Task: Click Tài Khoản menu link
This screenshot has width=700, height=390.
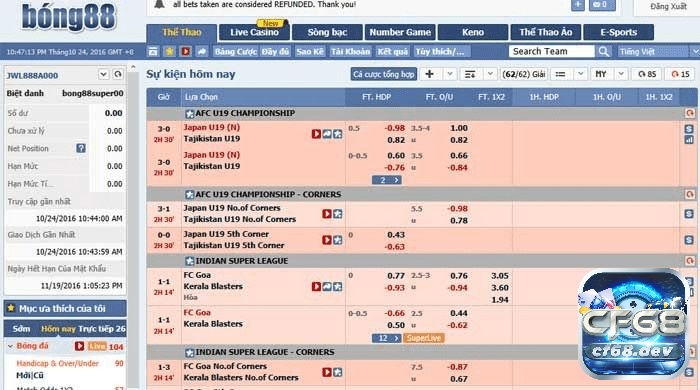Action: click(350, 51)
